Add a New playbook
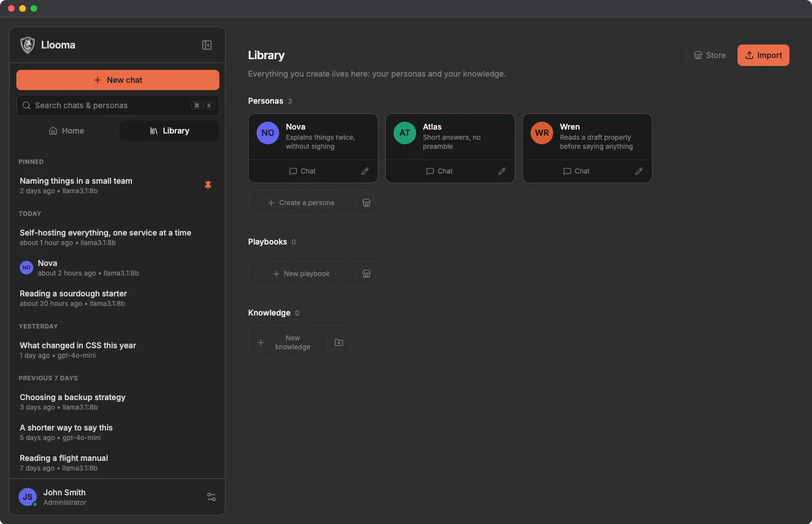Image resolution: width=812 pixels, height=524 pixels. (x=302, y=274)
